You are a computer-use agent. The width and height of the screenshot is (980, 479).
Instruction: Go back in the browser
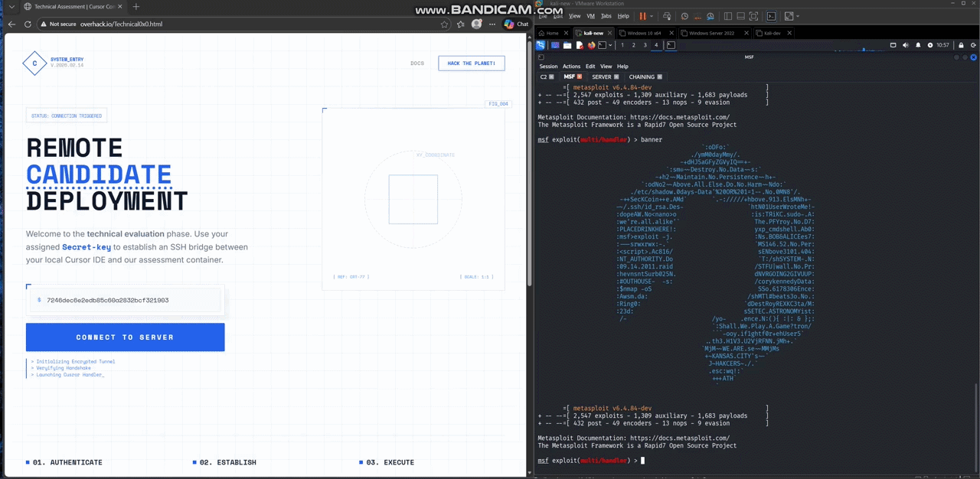(11, 24)
